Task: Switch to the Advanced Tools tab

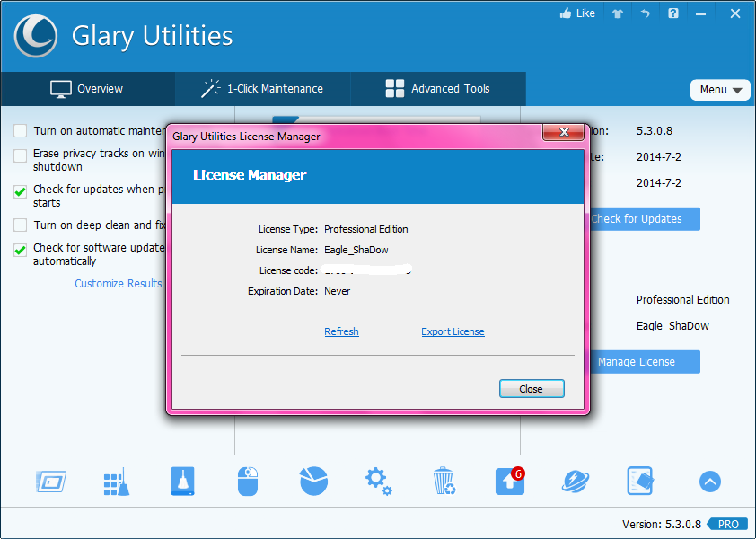Action: [438, 89]
